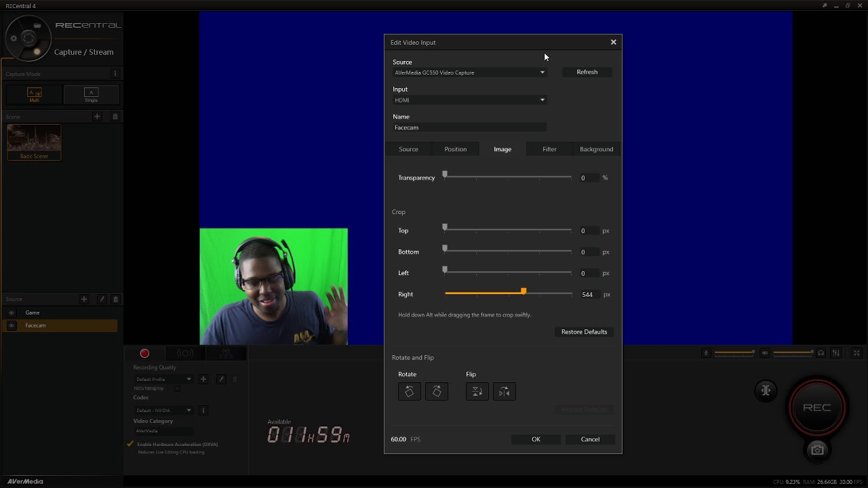
Task: Switch to the multi-stream tab
Action: click(x=226, y=353)
